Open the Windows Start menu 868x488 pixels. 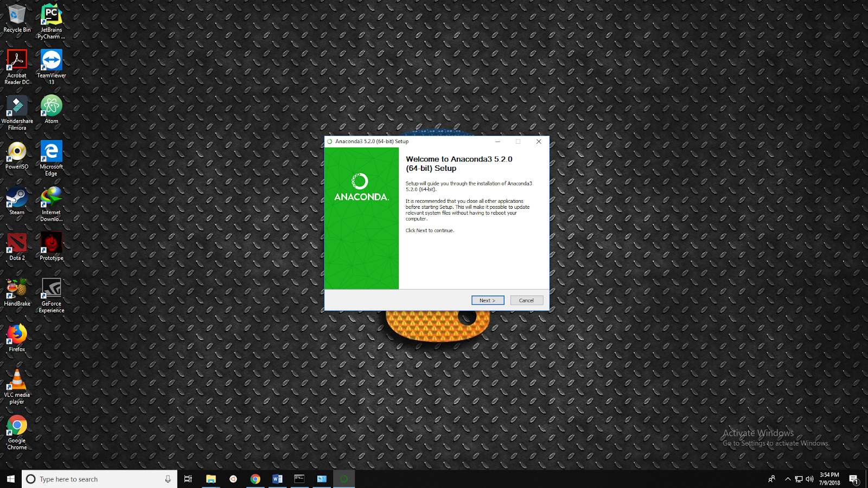tap(11, 479)
